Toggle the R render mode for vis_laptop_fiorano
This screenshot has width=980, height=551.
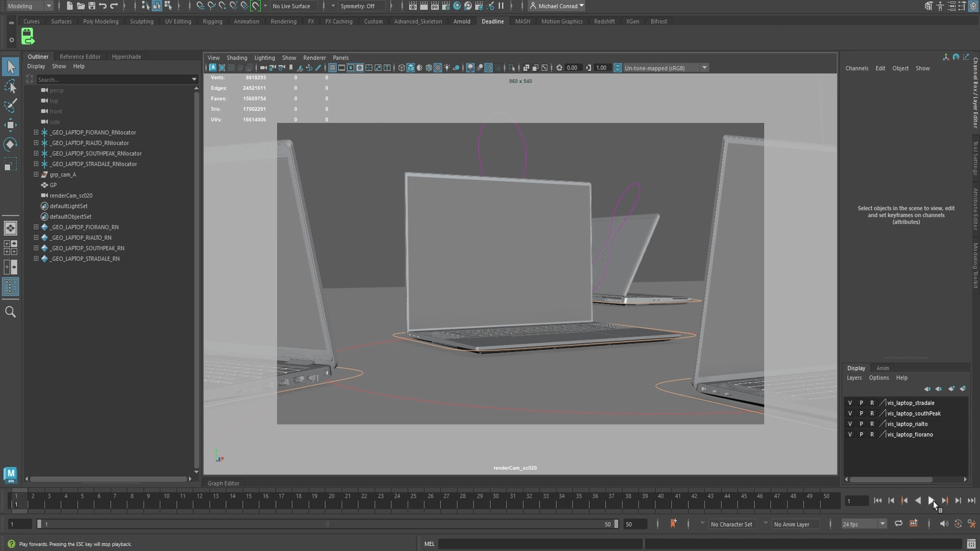pos(872,435)
